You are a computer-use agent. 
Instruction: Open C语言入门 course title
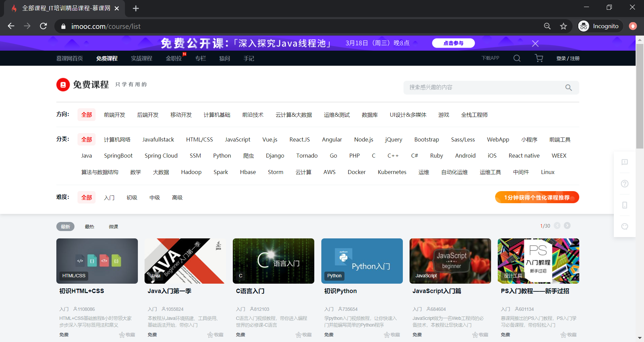pos(250,291)
